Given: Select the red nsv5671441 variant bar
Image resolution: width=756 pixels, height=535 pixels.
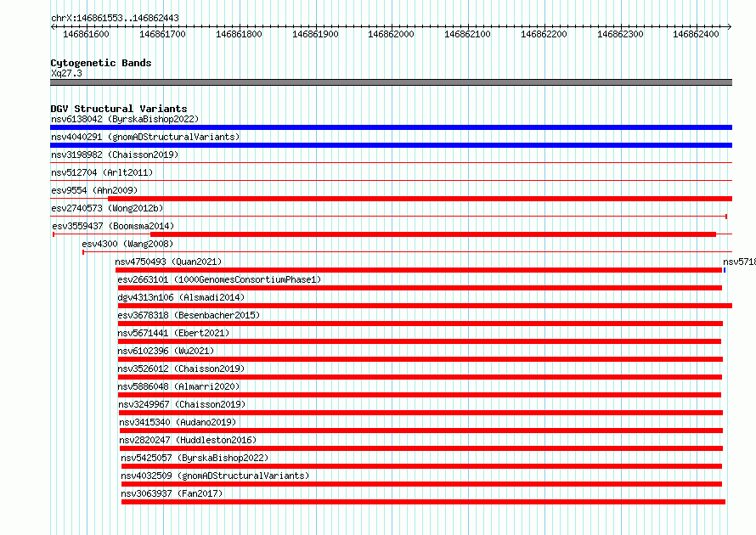Looking at the screenshot, I should pos(419,341).
